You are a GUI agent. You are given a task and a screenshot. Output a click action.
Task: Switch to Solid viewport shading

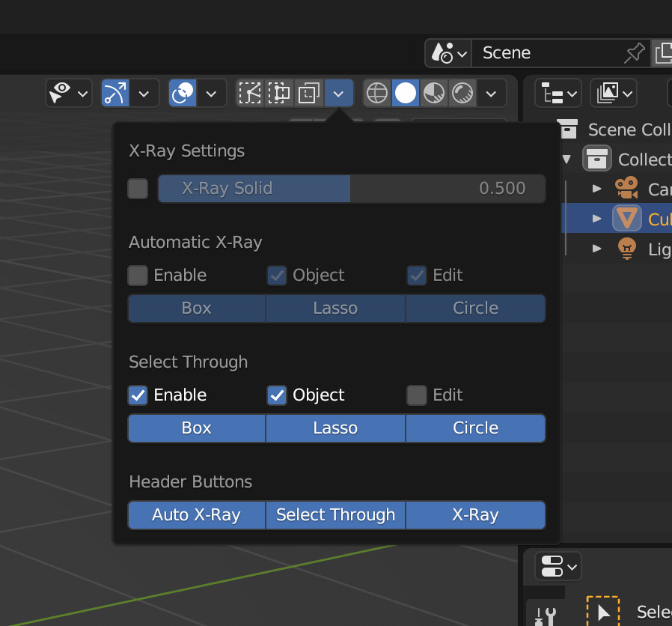(406, 93)
